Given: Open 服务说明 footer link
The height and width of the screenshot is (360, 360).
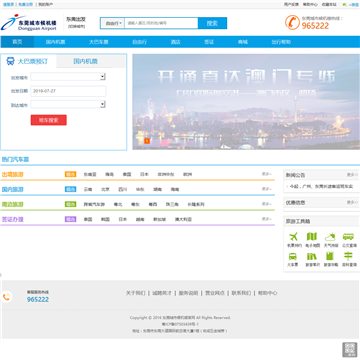Looking at the screenshot, I should click(188, 293).
